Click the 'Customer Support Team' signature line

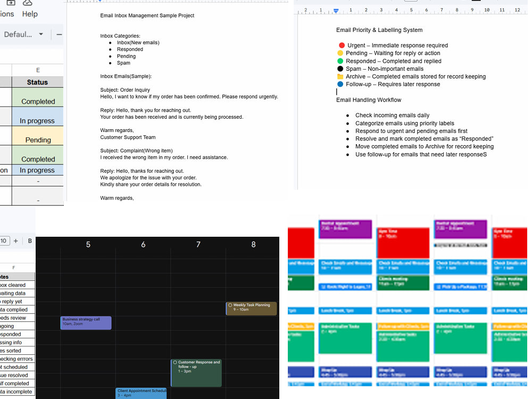coord(128,137)
